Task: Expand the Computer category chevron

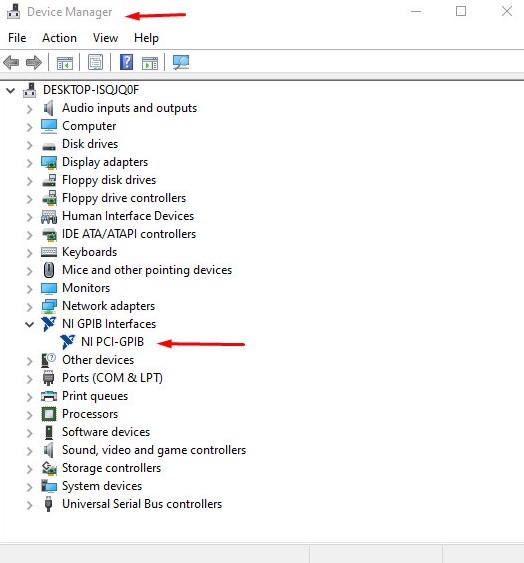Action: (29, 127)
